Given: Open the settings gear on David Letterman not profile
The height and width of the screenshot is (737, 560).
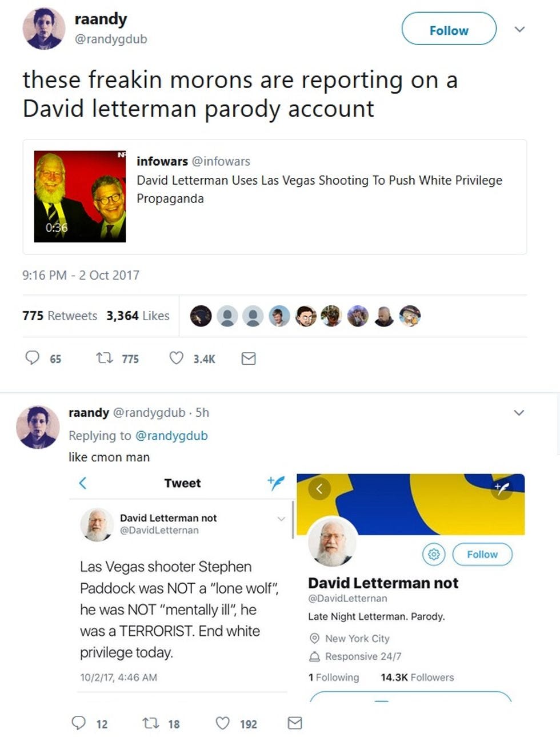Looking at the screenshot, I should 434,554.
